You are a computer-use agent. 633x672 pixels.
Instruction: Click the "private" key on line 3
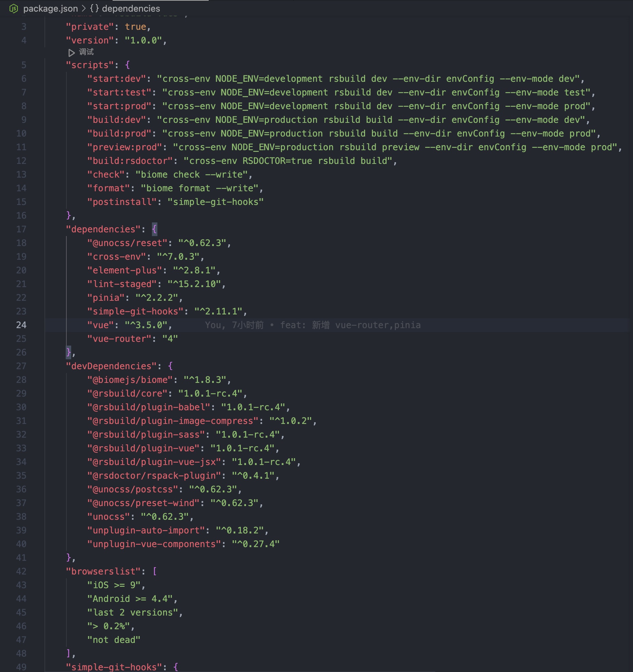point(90,27)
